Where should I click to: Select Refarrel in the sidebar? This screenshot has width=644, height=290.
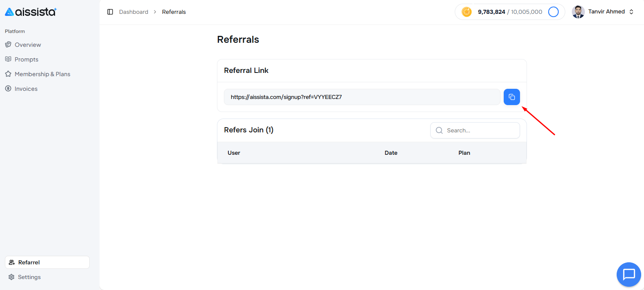point(29,262)
